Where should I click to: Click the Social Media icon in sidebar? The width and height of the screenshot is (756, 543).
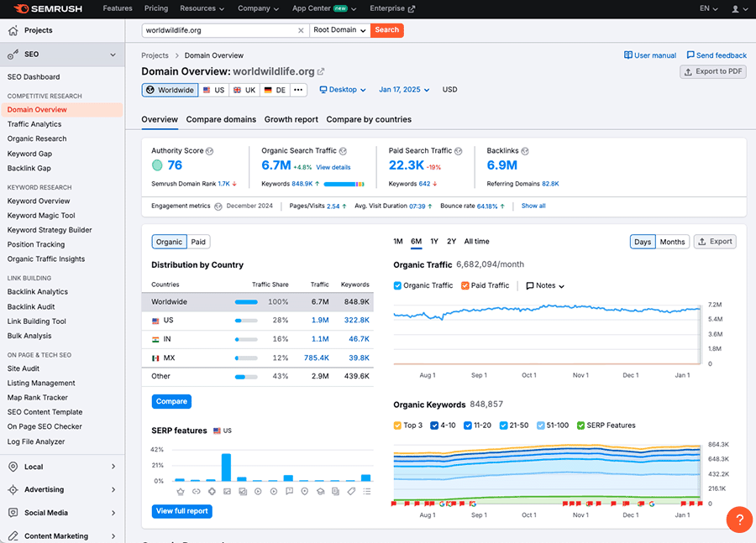pos(13,513)
